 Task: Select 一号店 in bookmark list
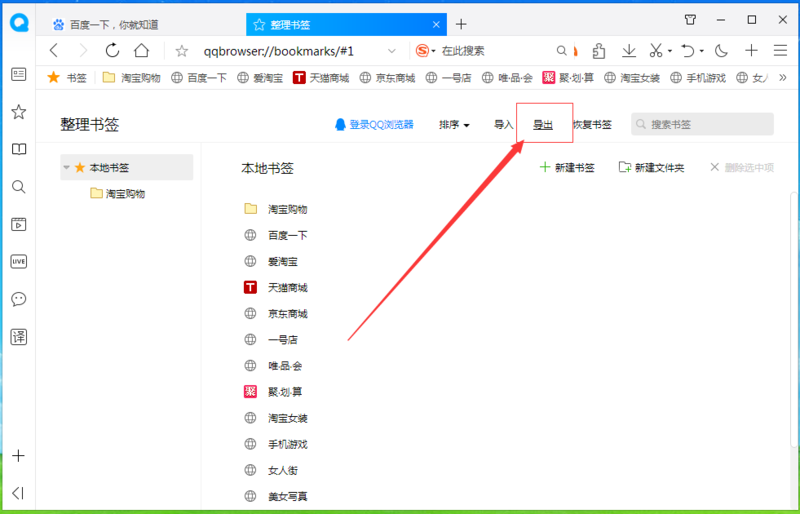pos(270,339)
